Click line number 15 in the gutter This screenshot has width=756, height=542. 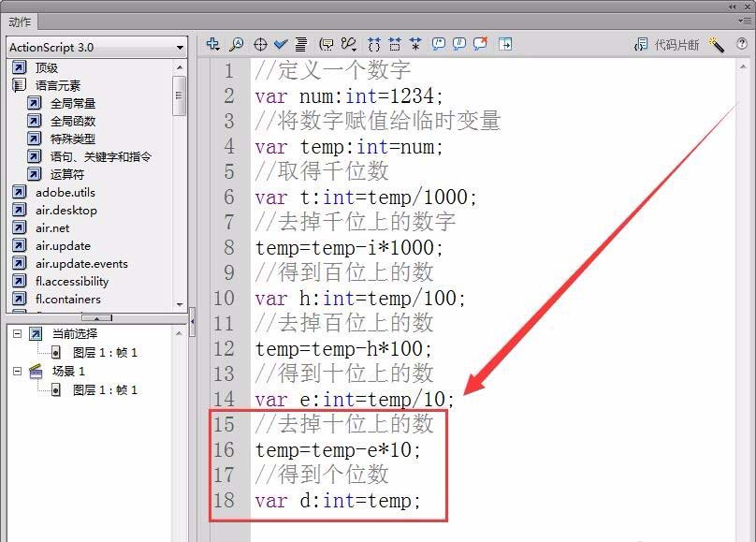tap(225, 424)
